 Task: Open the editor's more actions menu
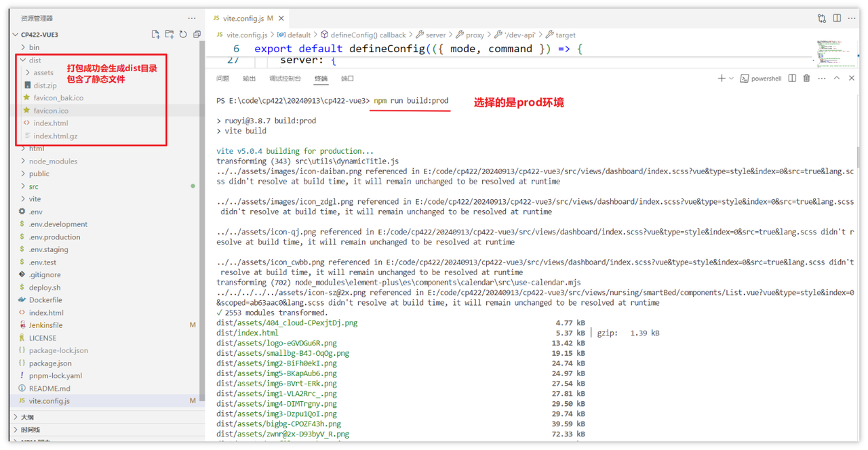pyautogui.click(x=852, y=18)
